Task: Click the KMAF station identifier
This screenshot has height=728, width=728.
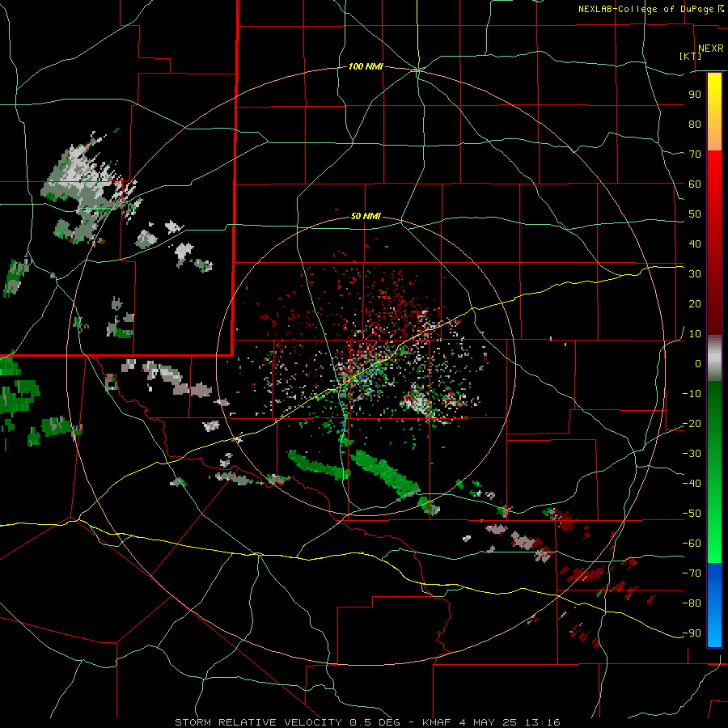Action: click(x=437, y=722)
